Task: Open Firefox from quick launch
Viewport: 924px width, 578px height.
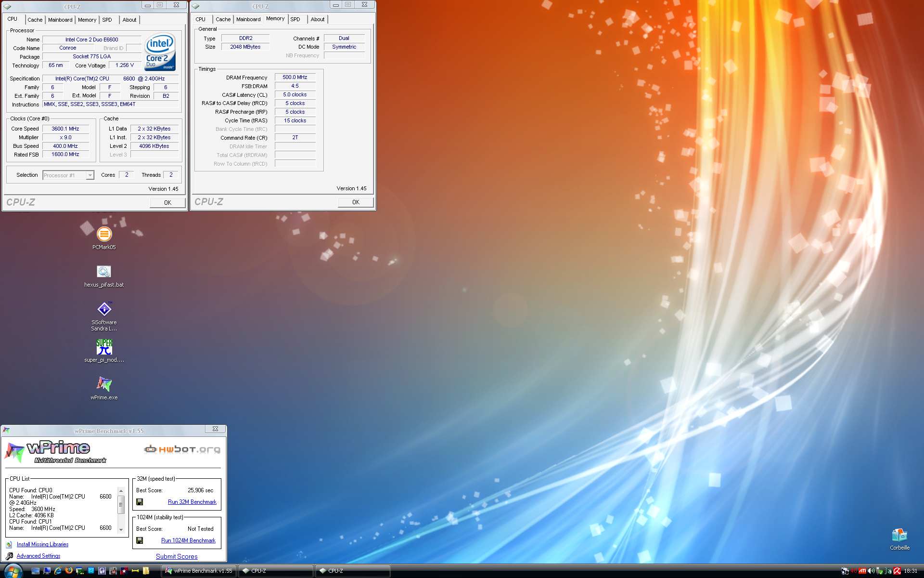Action: [x=69, y=570]
